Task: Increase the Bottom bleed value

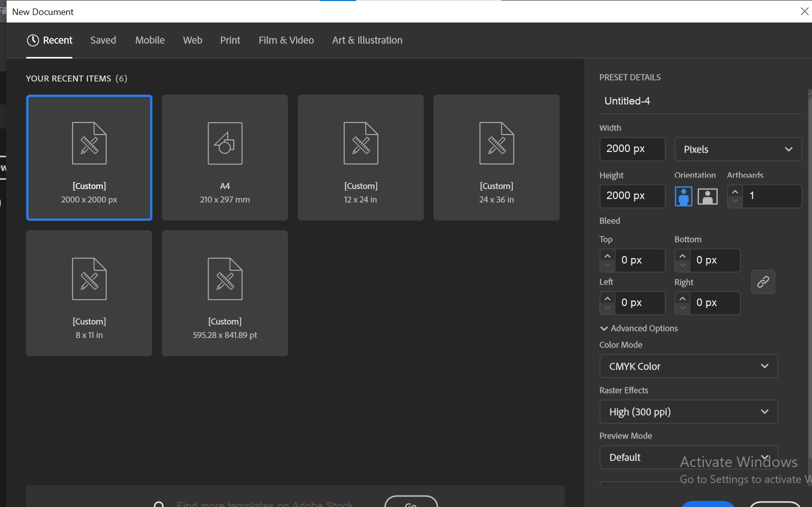Action: pos(682,255)
